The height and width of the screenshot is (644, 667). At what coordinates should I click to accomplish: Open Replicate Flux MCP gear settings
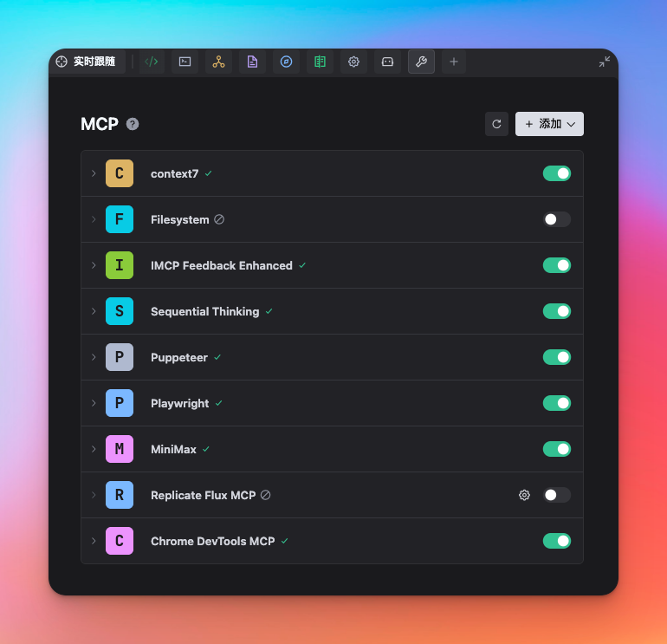click(524, 495)
